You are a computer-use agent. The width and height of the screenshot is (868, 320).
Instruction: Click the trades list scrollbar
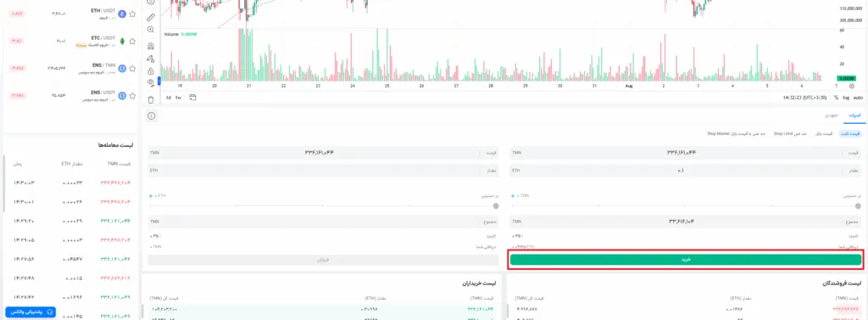pos(4,183)
